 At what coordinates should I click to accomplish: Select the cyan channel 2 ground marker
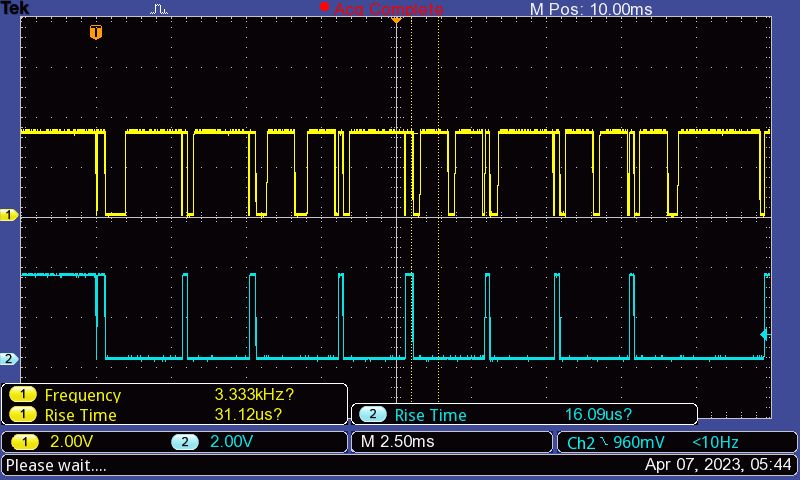click(10, 358)
